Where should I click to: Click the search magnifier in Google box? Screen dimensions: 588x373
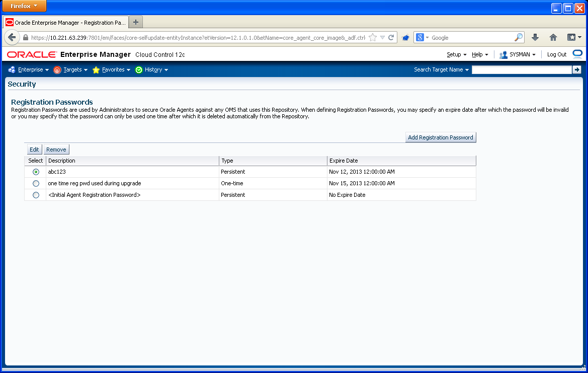[x=518, y=38]
